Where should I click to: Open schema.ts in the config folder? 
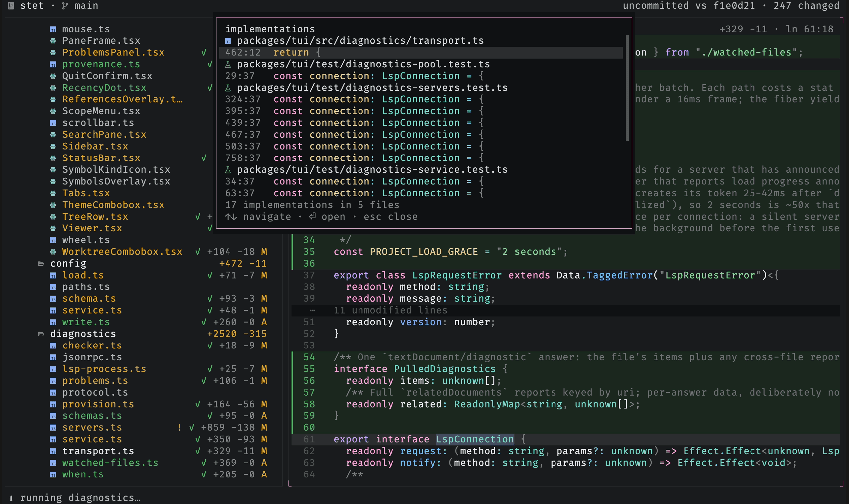89,299
